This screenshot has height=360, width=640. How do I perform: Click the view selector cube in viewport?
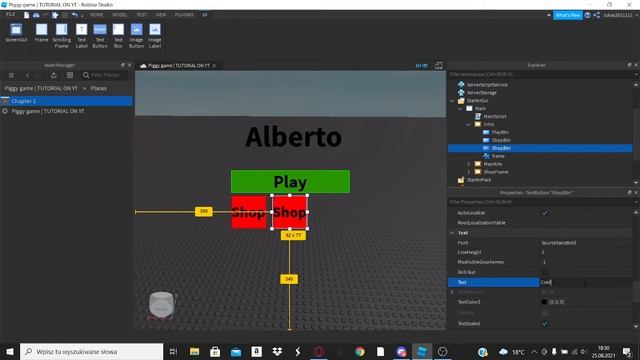[161, 304]
